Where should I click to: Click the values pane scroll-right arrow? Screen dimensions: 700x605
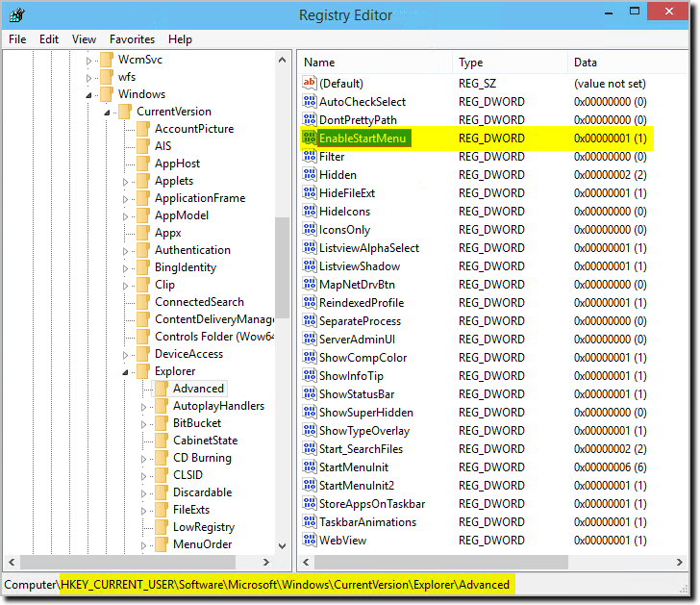tap(680, 562)
